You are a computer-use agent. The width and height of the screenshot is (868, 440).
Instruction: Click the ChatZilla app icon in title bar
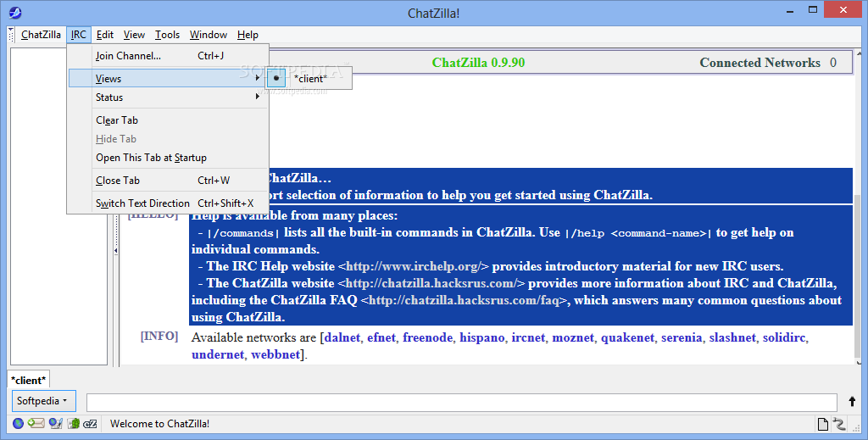(x=15, y=12)
